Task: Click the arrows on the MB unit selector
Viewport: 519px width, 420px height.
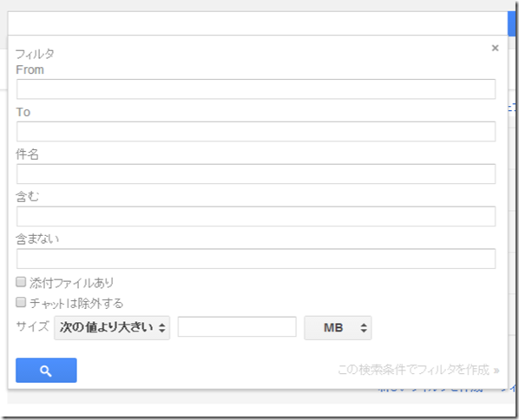Action: tap(364, 328)
